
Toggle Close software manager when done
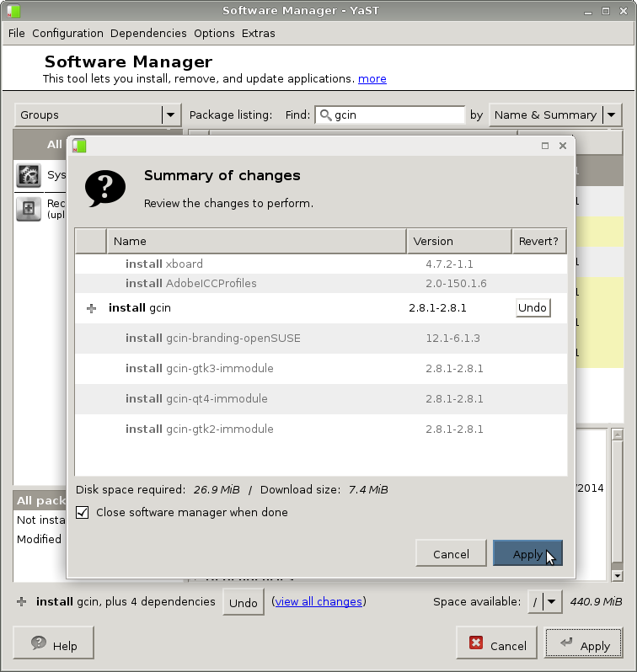83,513
